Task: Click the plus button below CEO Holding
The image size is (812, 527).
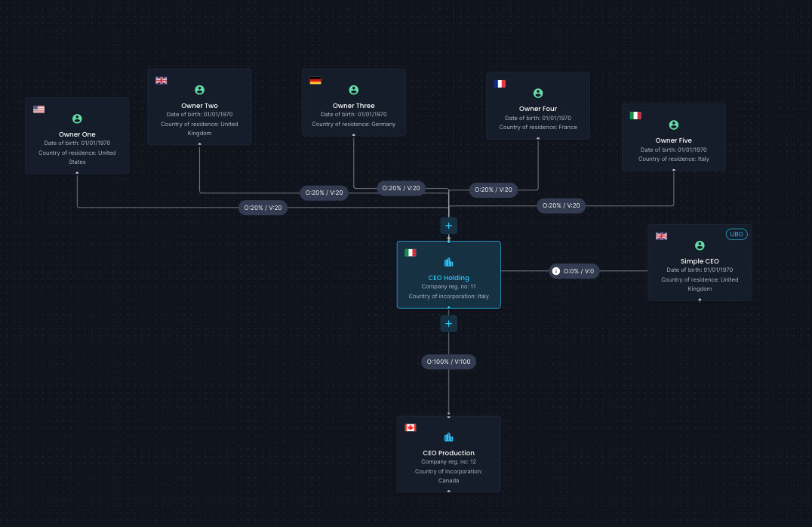Action: [x=448, y=323]
